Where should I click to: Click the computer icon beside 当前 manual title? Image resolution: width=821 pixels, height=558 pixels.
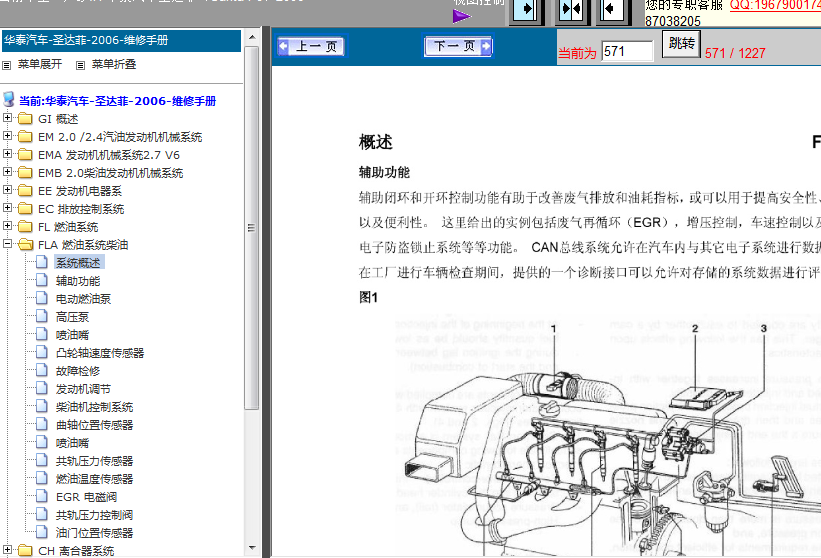(8, 99)
